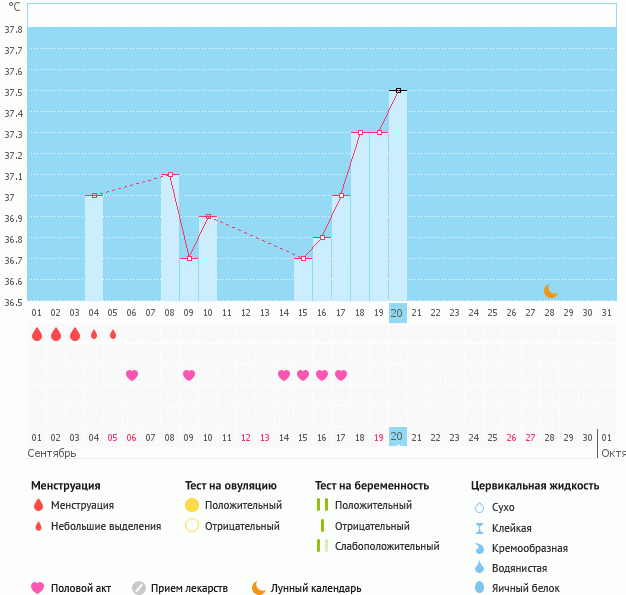Screen dimensions: 626x595
Task: Click the Половой акт legend label
Action: (x=82, y=588)
